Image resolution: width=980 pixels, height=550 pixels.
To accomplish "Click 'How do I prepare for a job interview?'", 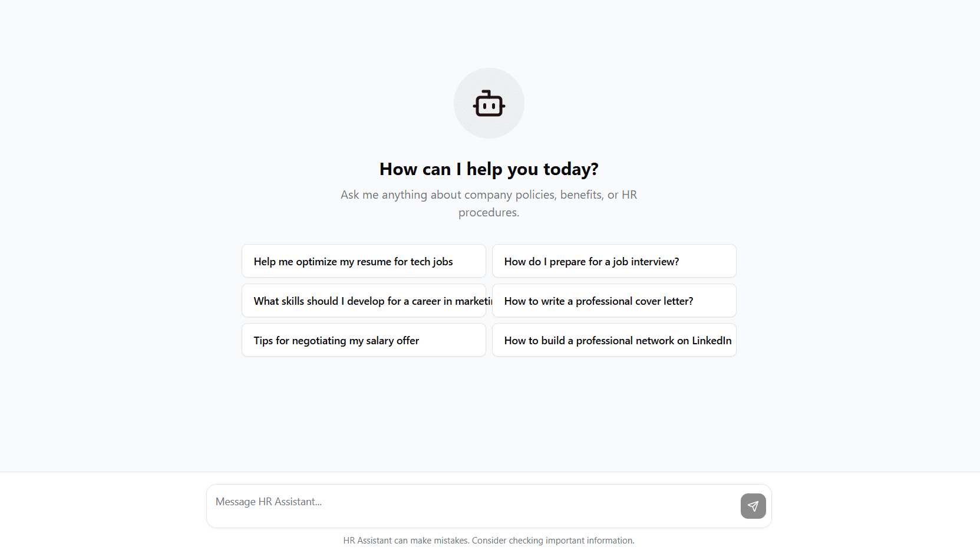I will pos(613,261).
